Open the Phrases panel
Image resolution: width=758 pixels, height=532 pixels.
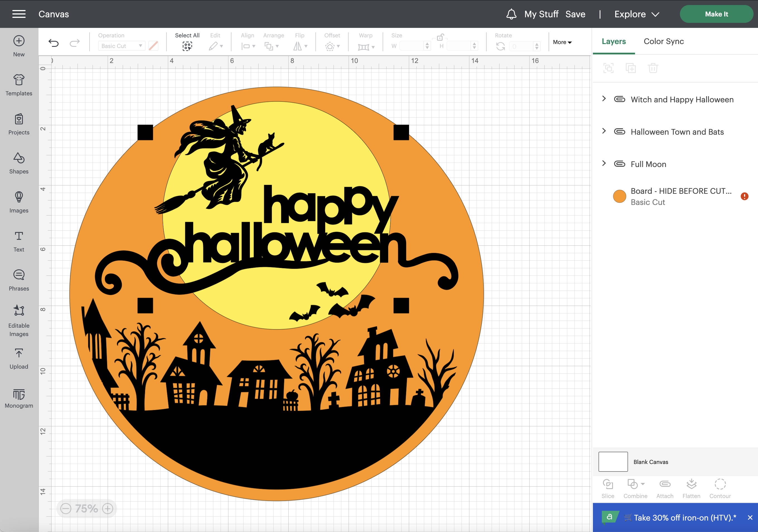coord(19,280)
